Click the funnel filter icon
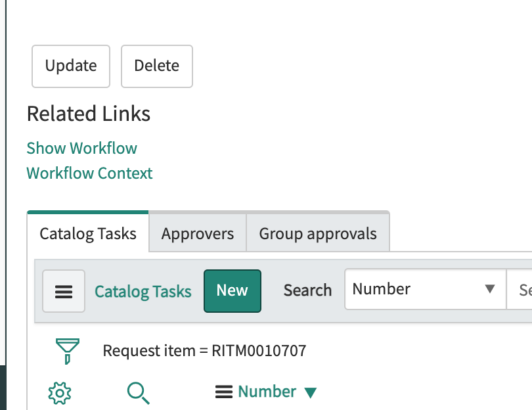532x410 pixels. click(68, 351)
